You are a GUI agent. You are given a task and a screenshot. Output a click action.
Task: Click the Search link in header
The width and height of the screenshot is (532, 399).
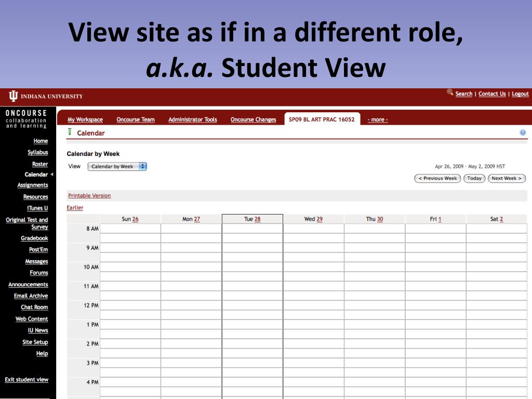(463, 94)
